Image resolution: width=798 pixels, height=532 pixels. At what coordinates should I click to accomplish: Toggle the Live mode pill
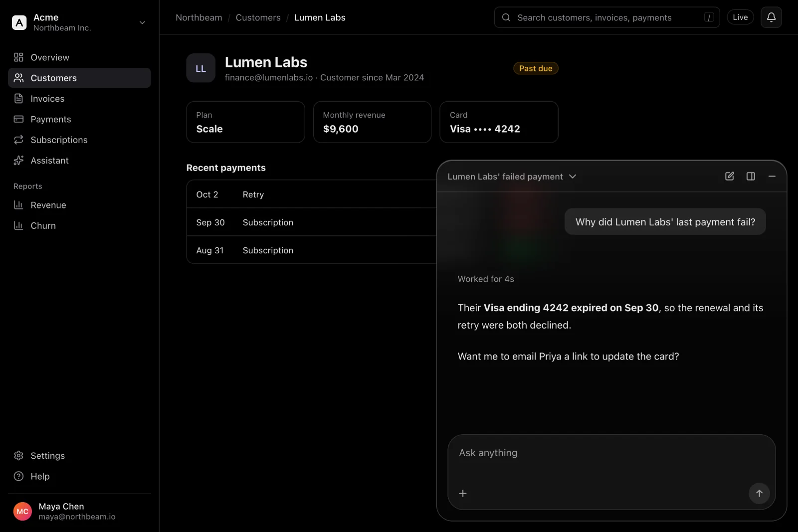pyautogui.click(x=740, y=17)
